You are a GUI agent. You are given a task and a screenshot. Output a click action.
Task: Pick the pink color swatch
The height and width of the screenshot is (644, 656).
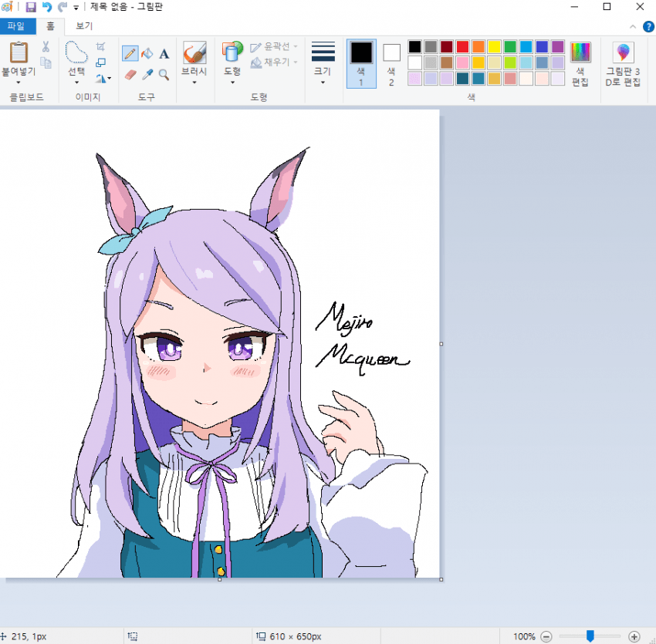(x=462, y=62)
